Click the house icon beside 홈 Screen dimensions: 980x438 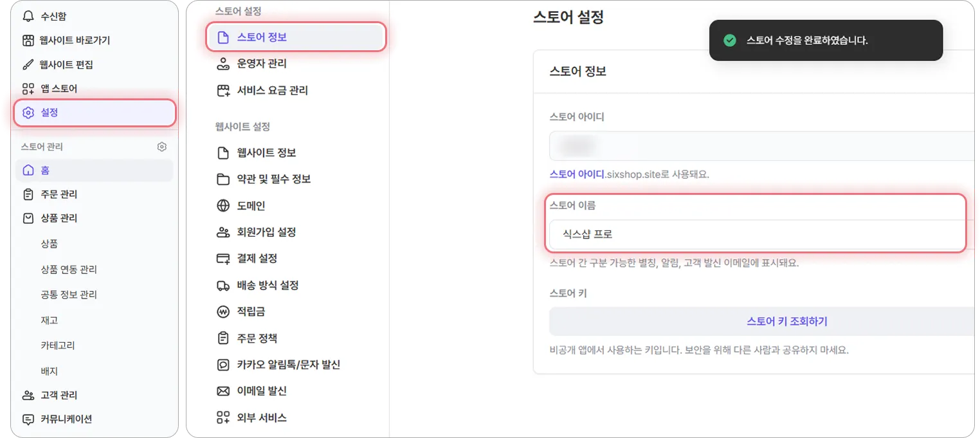pyautogui.click(x=28, y=170)
